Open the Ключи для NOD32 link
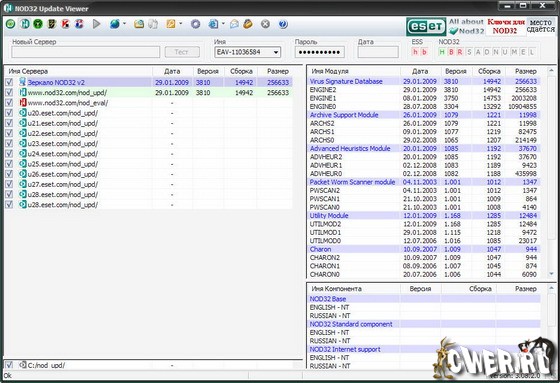 pos(505,26)
